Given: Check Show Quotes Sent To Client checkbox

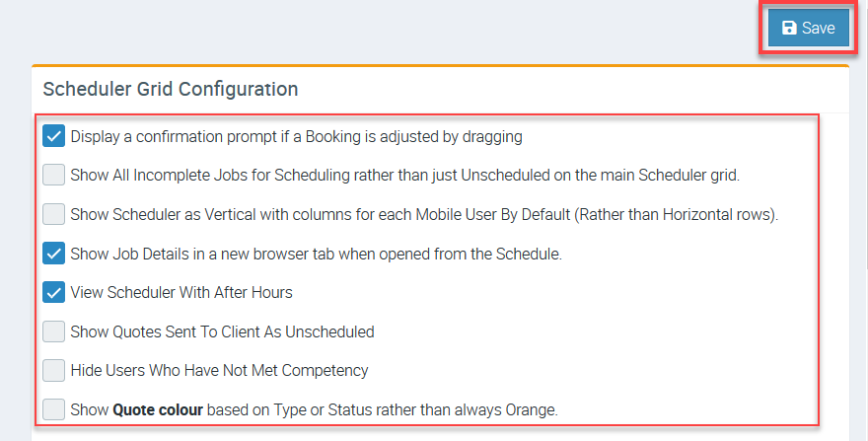Looking at the screenshot, I should pyautogui.click(x=54, y=331).
